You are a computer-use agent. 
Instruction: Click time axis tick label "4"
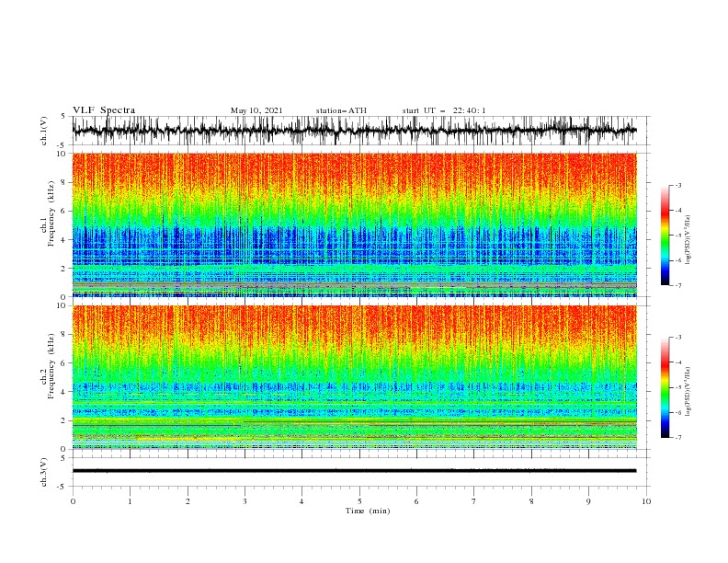click(x=301, y=501)
